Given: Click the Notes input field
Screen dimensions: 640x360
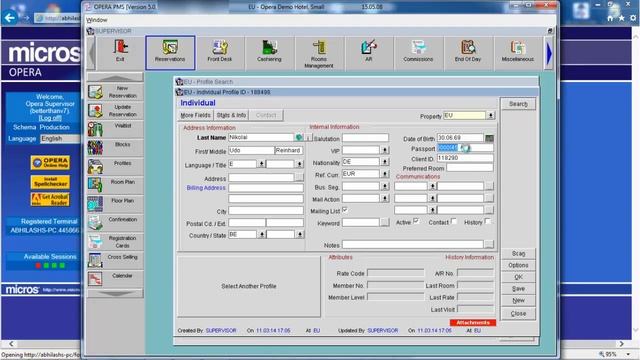Looking at the screenshot, I should pos(413,245).
